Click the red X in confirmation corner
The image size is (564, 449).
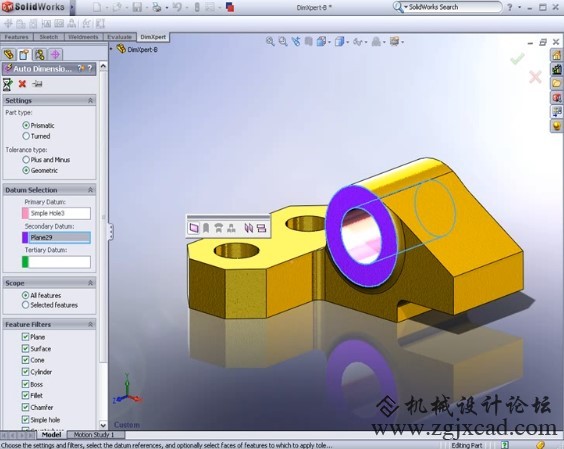pyautogui.click(x=535, y=77)
